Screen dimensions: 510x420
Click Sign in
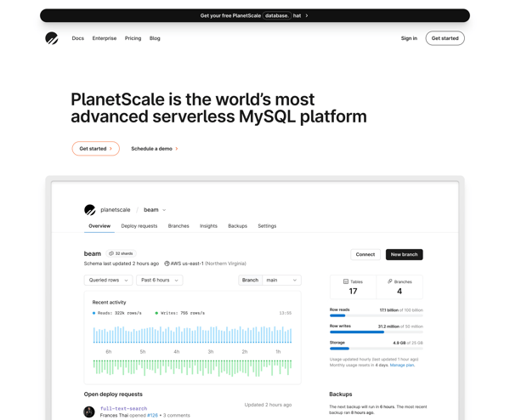pyautogui.click(x=409, y=38)
